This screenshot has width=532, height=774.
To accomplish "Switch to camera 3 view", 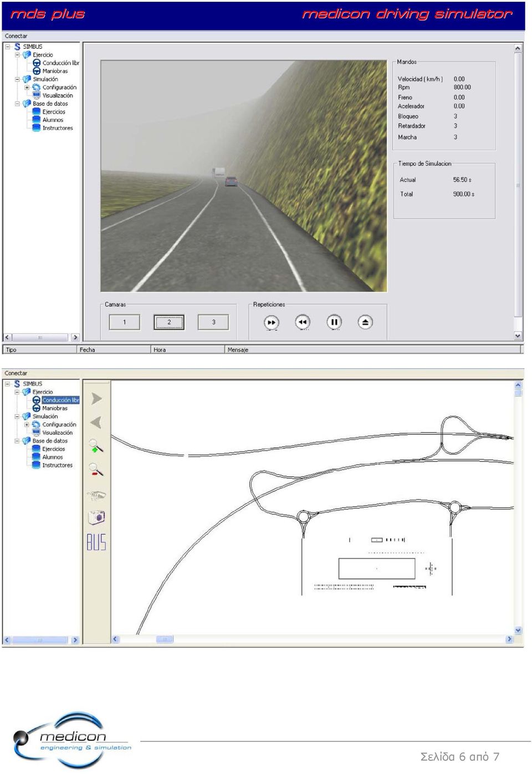I will [x=213, y=322].
